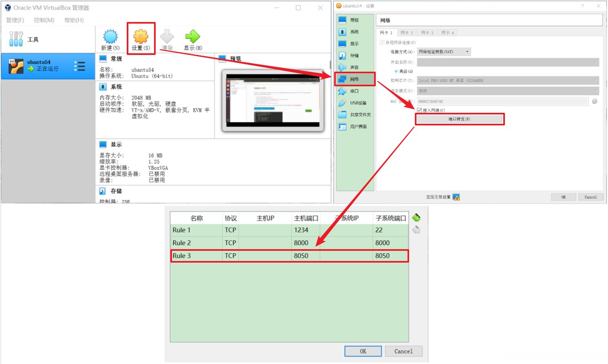Image resolution: width=608 pixels, height=364 pixels.
Task: Click the TCP protocol cell of Rule 3
Action: point(231,256)
